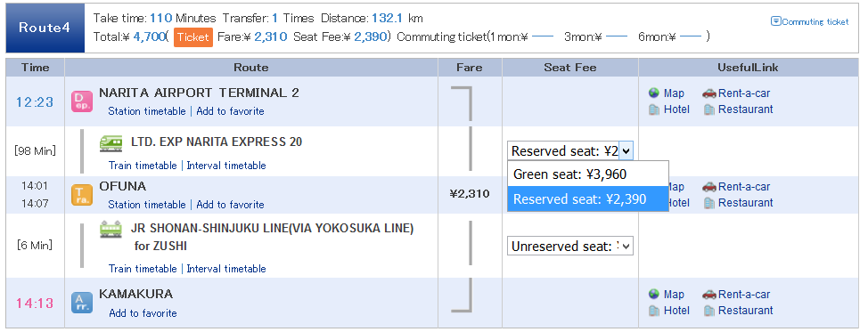This screenshot has height=332, width=868.
Task: Click the Narita Express train icon
Action: [111, 142]
